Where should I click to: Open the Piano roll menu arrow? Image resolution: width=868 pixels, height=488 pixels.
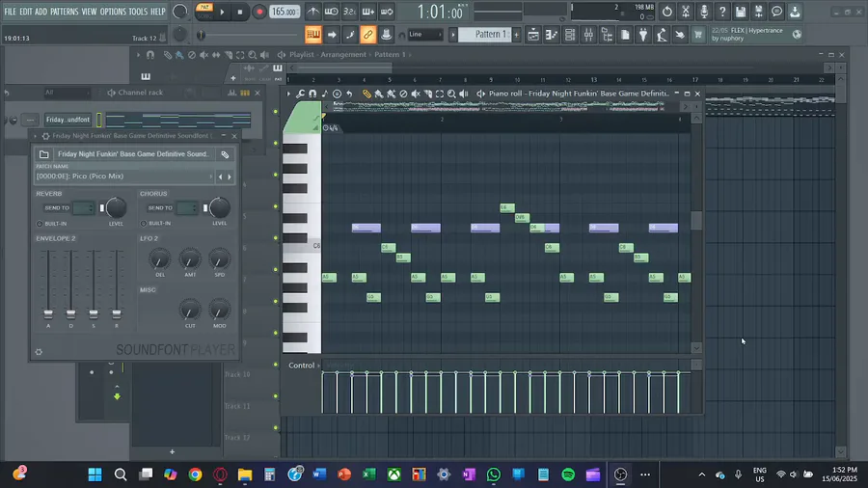pyautogui.click(x=287, y=95)
